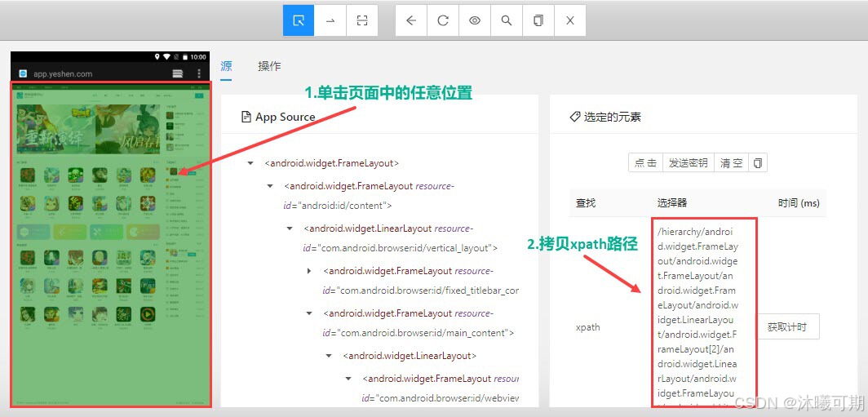Collapse the android:id/content FrameLayout node
868x417 pixels.
(x=270, y=186)
